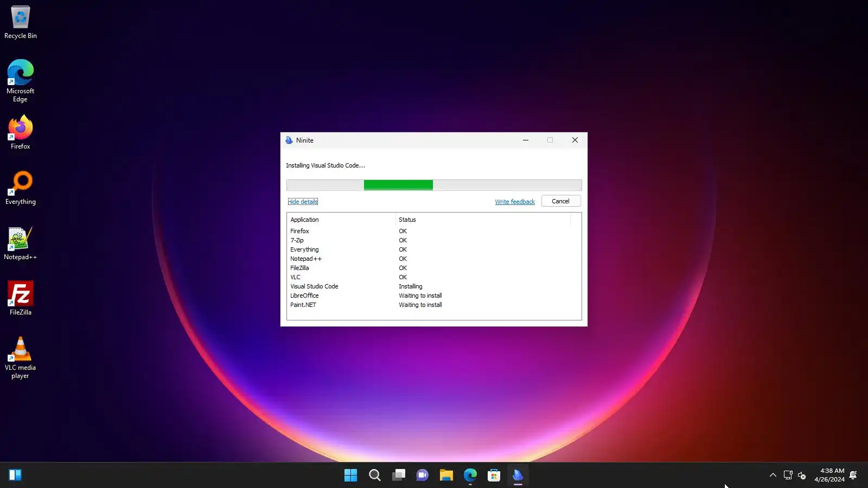This screenshot has width=868, height=488.
Task: Open Microsoft Store from the taskbar
Action: click(x=494, y=476)
